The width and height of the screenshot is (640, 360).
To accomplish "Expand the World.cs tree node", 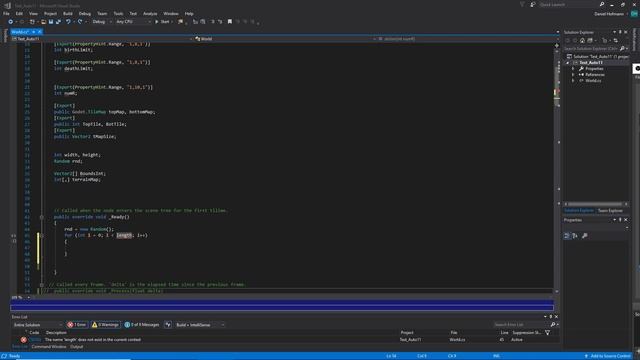I will [x=573, y=81].
